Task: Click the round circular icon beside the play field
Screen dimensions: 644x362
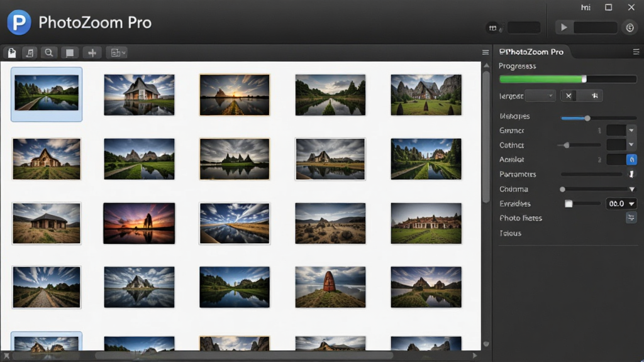Action: [x=630, y=28]
